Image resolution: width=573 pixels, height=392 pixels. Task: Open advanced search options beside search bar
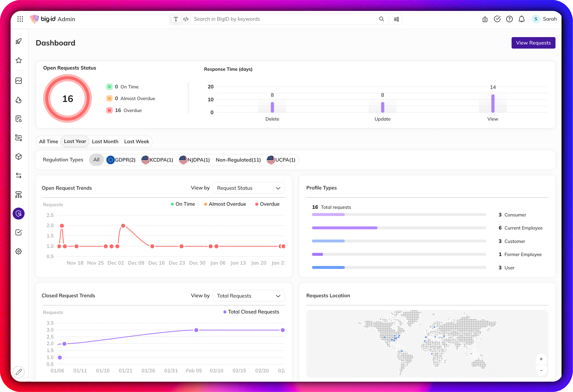(396, 19)
